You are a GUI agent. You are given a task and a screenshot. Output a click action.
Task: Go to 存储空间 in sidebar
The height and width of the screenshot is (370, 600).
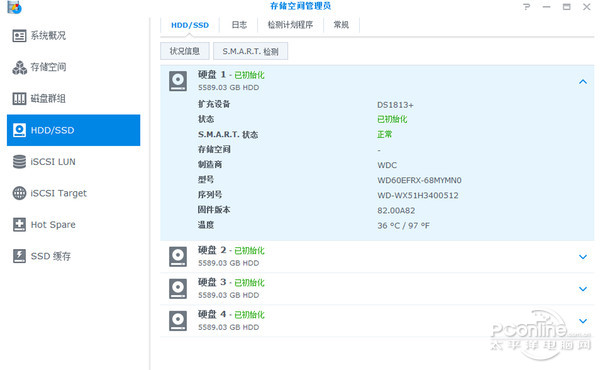coord(48,67)
